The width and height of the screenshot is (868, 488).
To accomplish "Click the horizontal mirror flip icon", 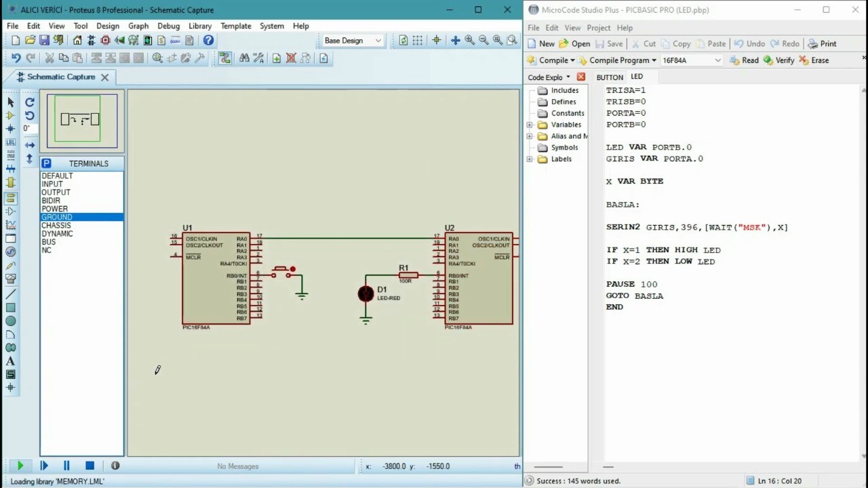I will (x=29, y=145).
